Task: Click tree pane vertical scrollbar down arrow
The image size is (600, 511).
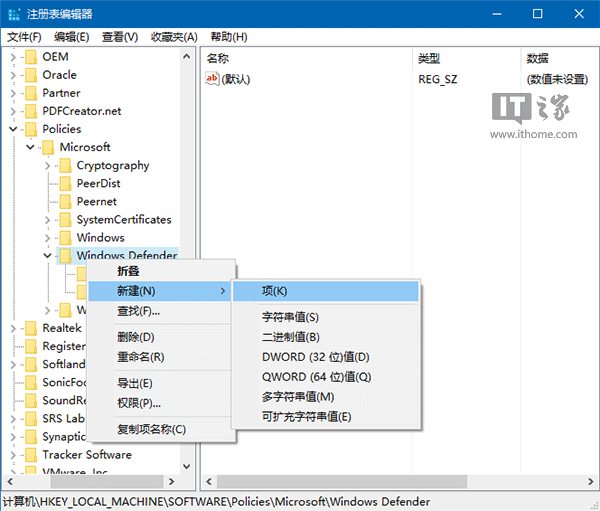Action: pos(188,466)
